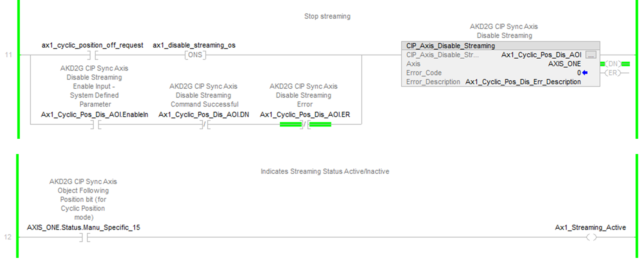Select the AXIS_ONE axis operand
This screenshot has height=262, width=644.
[564, 64]
